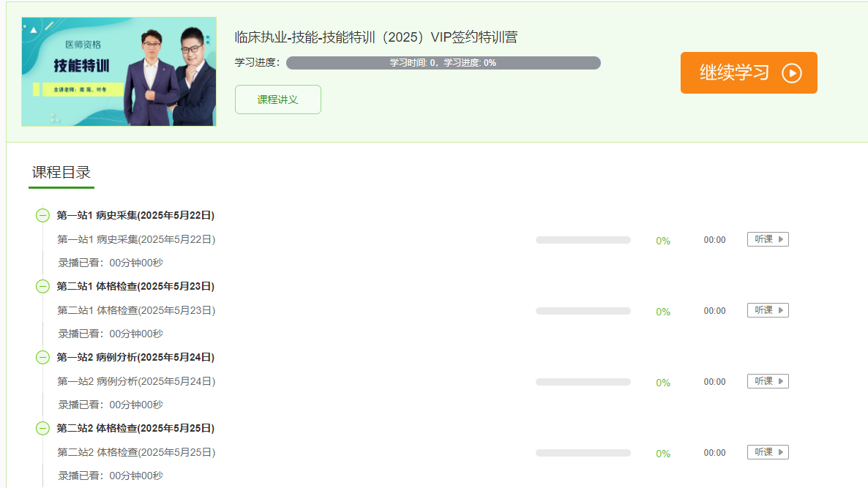Open the 课程目录 tab
The width and height of the screenshot is (868, 488).
[x=61, y=173]
